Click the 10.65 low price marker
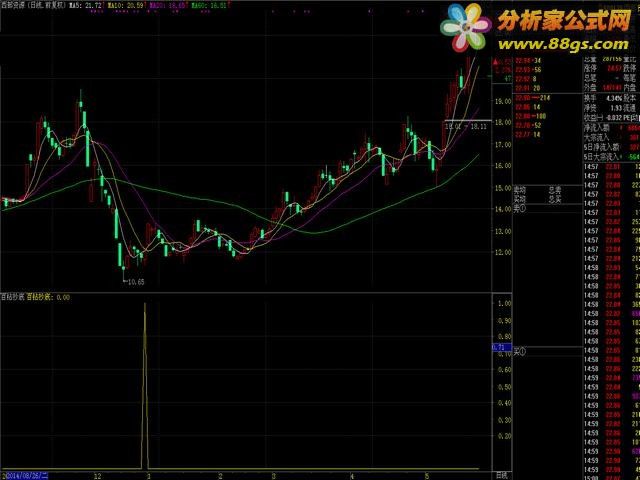Screen dimensions: 640x480 (x=136, y=282)
